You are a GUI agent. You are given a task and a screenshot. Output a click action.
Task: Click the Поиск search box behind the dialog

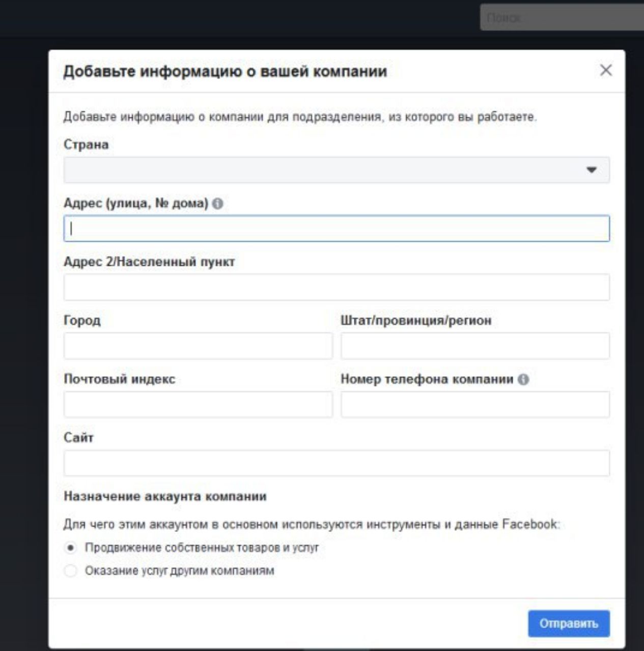[562, 18]
